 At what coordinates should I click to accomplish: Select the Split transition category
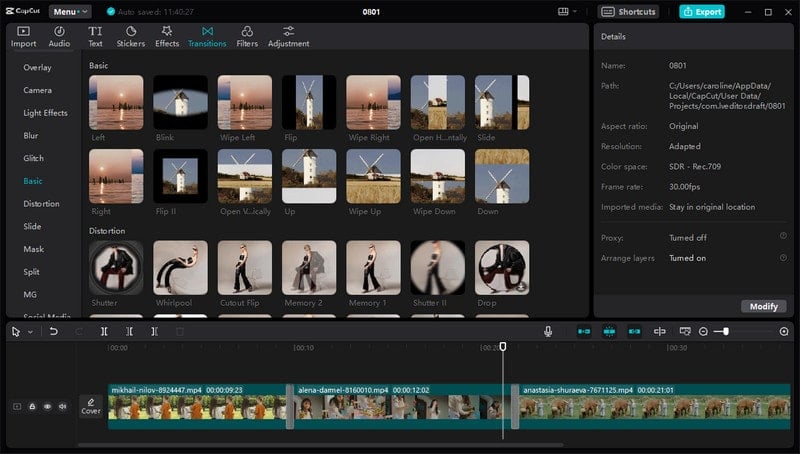click(x=31, y=272)
